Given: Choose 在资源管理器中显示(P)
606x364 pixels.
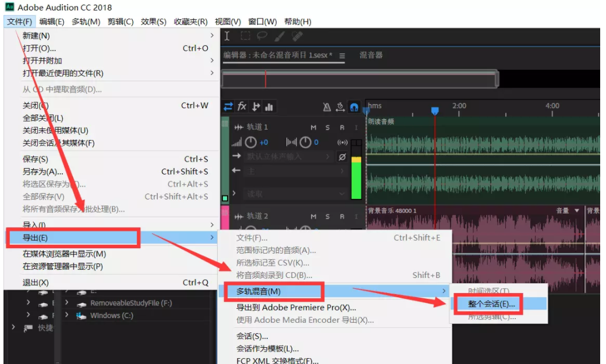Looking at the screenshot, I should click(112, 266).
